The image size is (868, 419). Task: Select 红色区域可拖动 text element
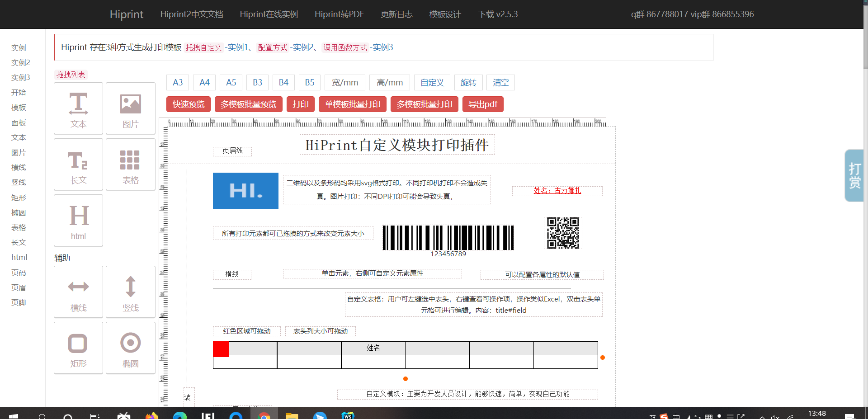click(247, 331)
